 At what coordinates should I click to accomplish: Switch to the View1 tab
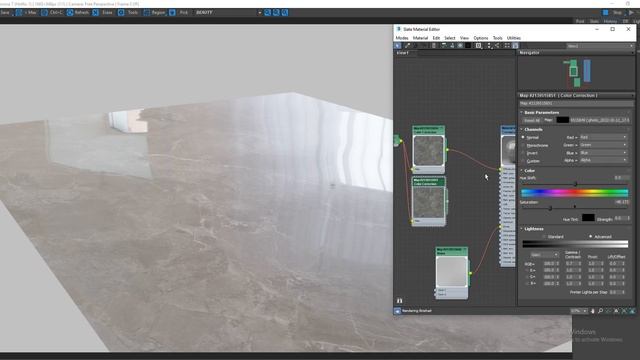coord(403,53)
